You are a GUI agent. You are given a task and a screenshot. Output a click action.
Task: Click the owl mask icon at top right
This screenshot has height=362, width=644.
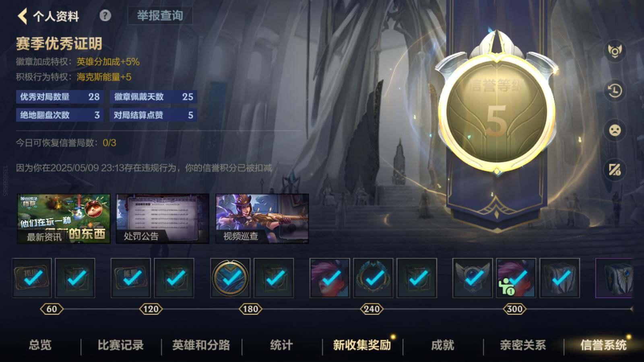click(615, 51)
